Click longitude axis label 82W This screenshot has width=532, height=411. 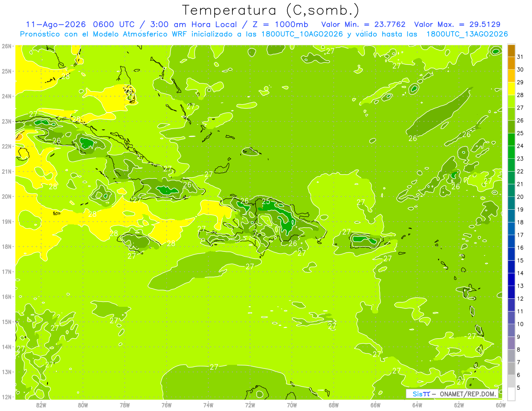(41, 405)
